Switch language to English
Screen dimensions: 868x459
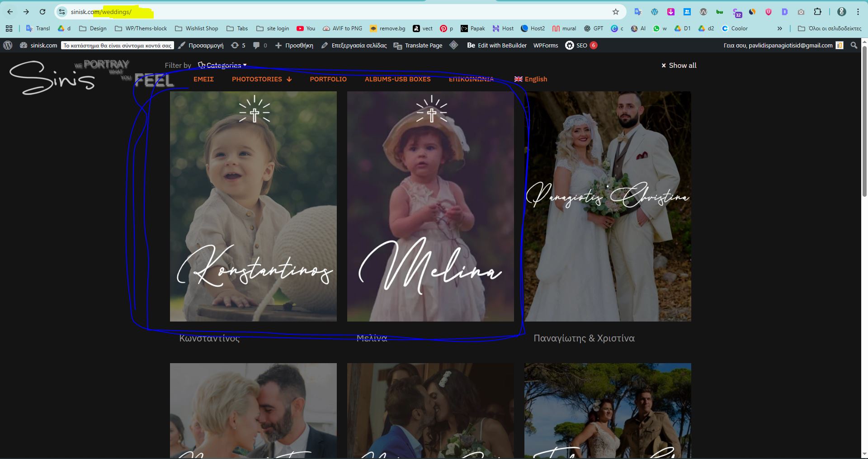click(531, 79)
